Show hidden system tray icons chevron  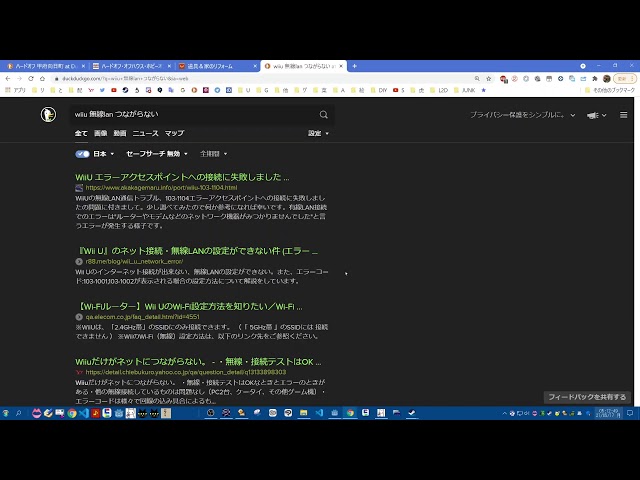[504, 413]
